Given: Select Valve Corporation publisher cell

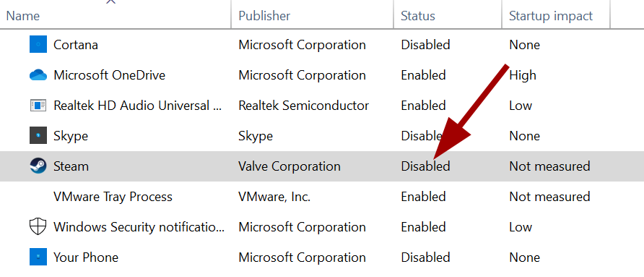Looking at the screenshot, I should coord(290,166).
